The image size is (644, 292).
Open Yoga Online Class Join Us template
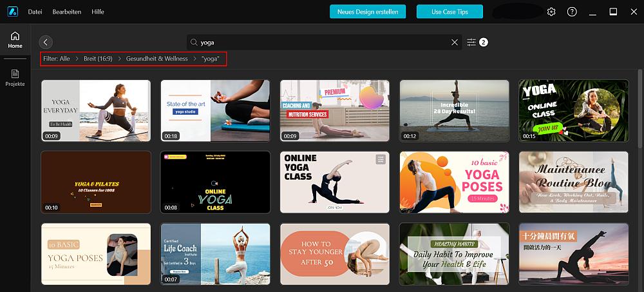pyautogui.click(x=574, y=111)
